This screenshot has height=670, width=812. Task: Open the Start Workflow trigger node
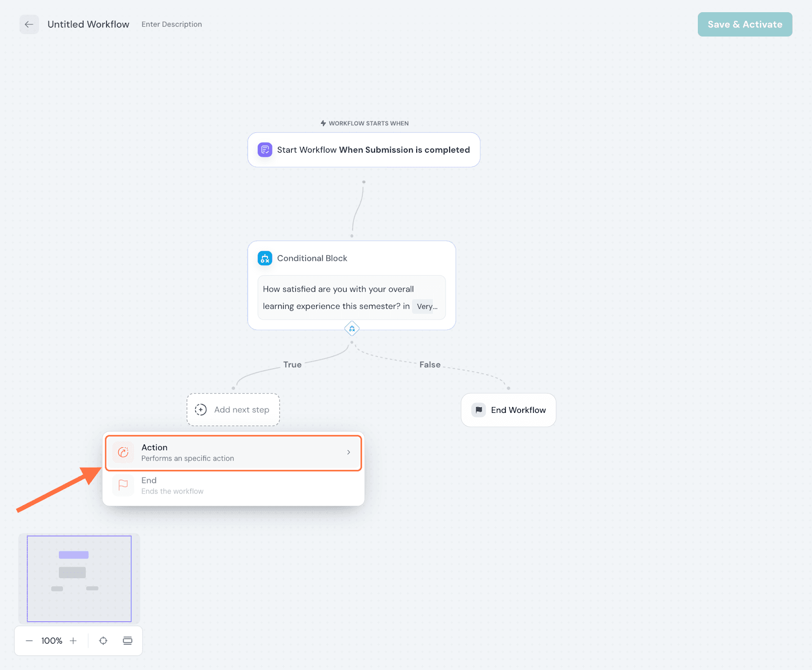click(x=363, y=150)
